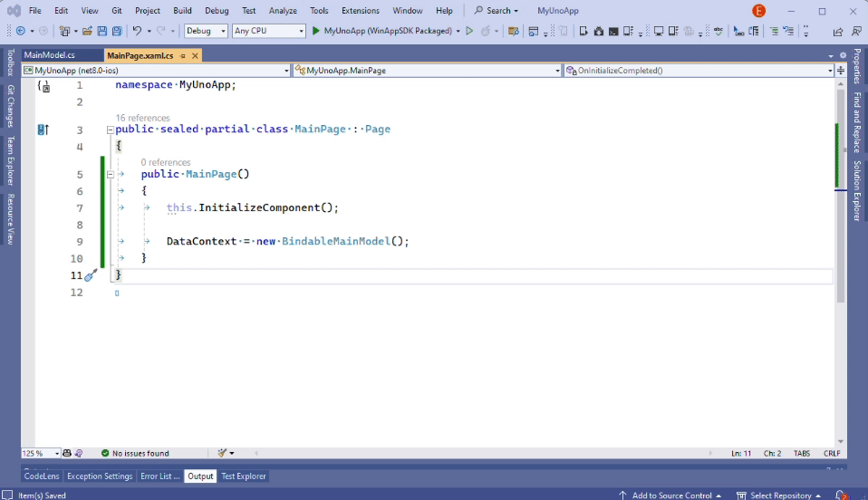
Task: Switch to the CodeLens tab
Action: point(42,476)
